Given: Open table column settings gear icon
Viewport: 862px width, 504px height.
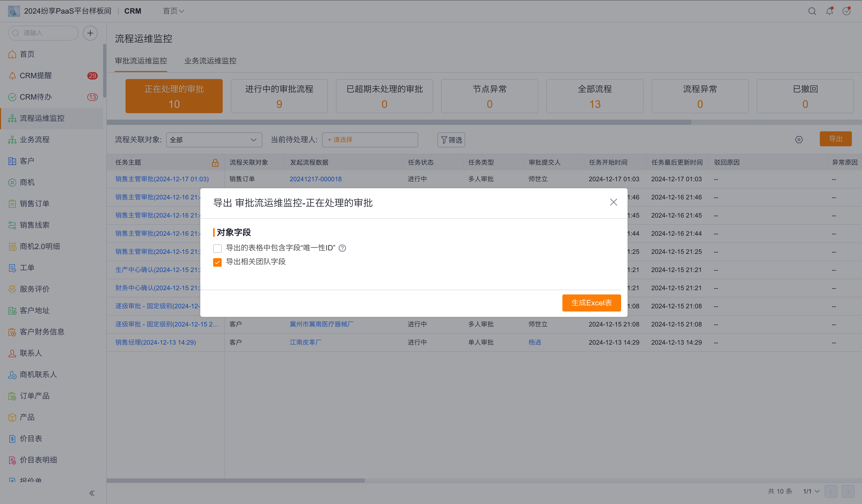Looking at the screenshot, I should pyautogui.click(x=799, y=140).
